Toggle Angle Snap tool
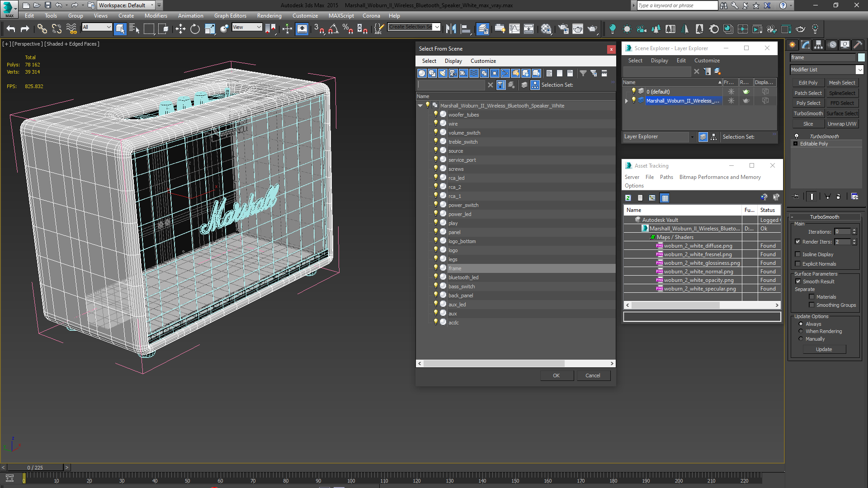The height and width of the screenshot is (488, 868). click(333, 29)
